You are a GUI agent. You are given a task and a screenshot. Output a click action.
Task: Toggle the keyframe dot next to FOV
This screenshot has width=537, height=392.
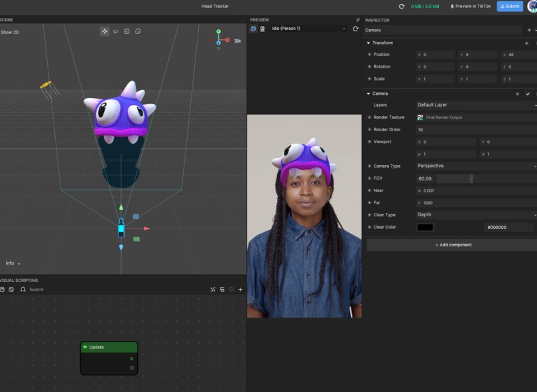(369, 178)
